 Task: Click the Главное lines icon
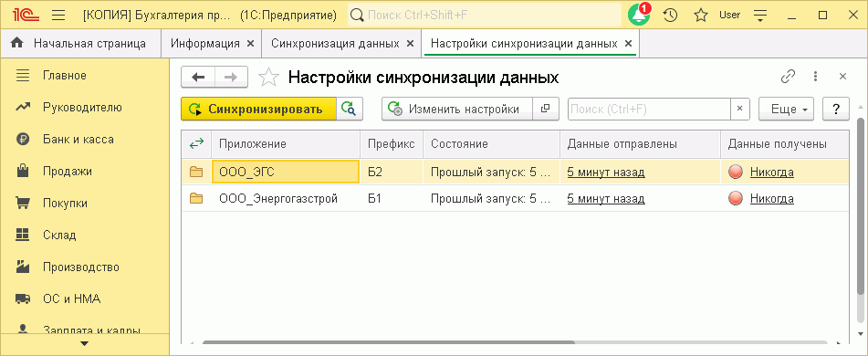(22, 75)
